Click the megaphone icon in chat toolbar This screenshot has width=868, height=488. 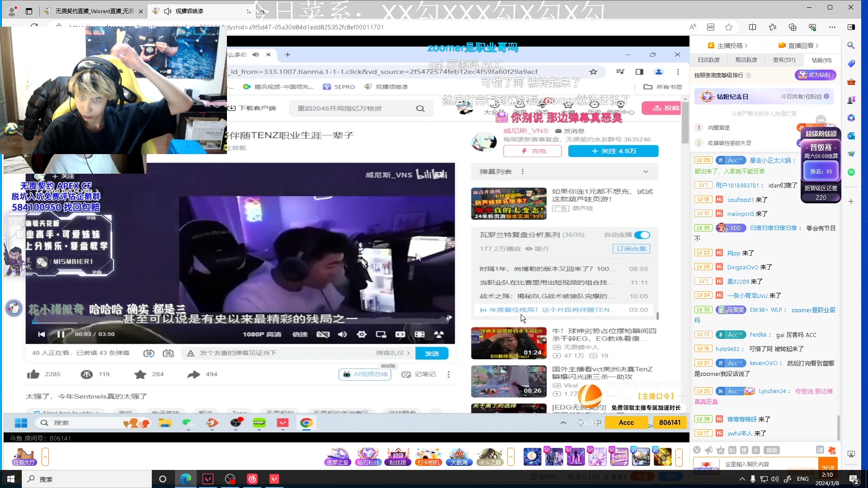[709, 450]
